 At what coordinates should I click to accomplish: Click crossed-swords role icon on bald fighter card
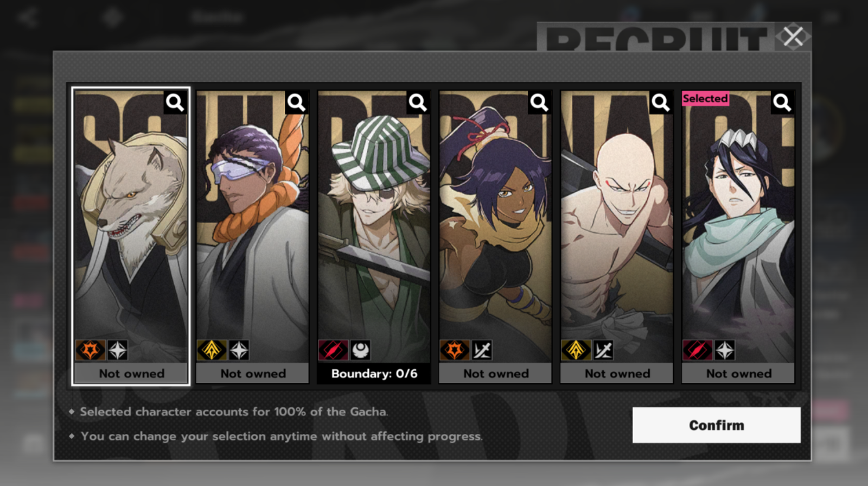pyautogui.click(x=603, y=350)
